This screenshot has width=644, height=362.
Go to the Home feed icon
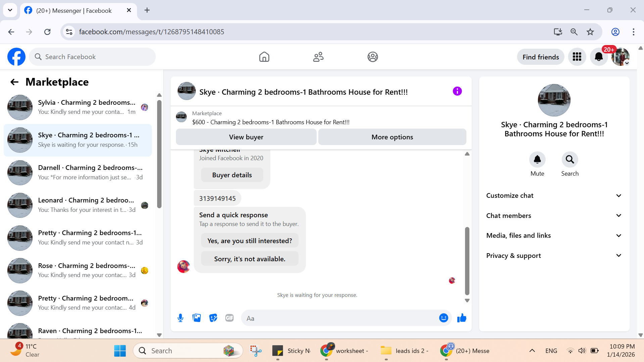tap(264, 57)
